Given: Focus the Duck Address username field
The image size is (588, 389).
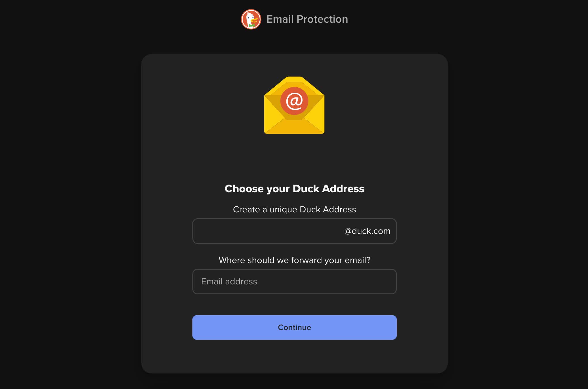Looking at the screenshot, I should pyautogui.click(x=294, y=231).
